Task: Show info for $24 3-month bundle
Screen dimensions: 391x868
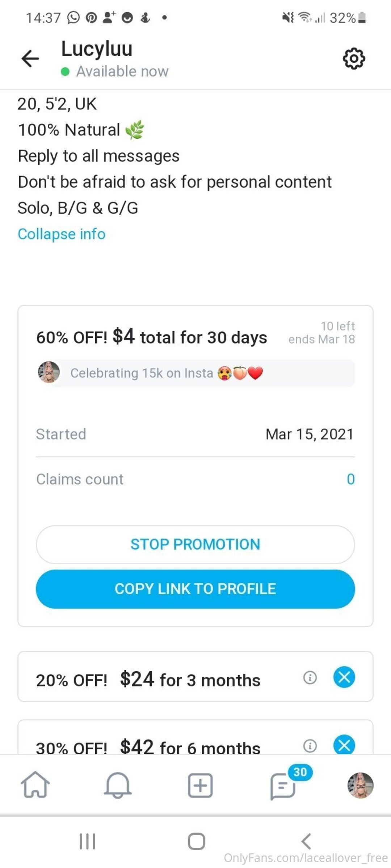Action: pyautogui.click(x=310, y=677)
